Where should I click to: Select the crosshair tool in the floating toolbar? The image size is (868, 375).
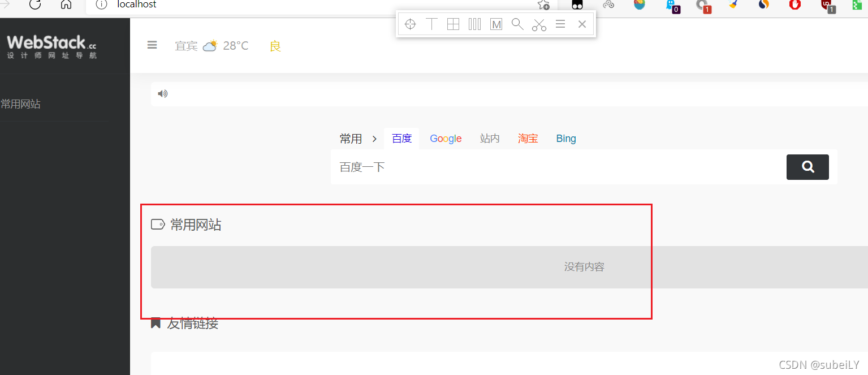click(x=409, y=24)
